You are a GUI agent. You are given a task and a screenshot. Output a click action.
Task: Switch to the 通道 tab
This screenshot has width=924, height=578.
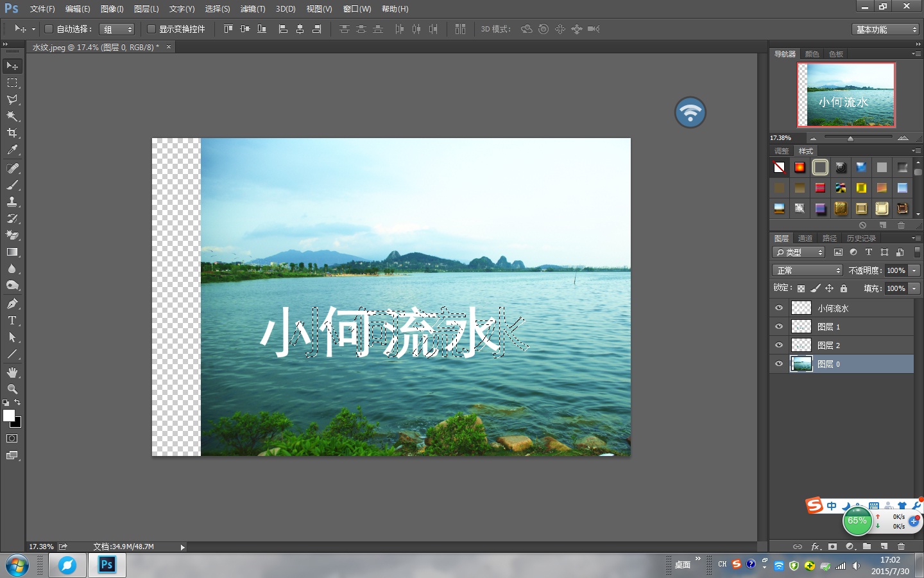[x=805, y=238]
